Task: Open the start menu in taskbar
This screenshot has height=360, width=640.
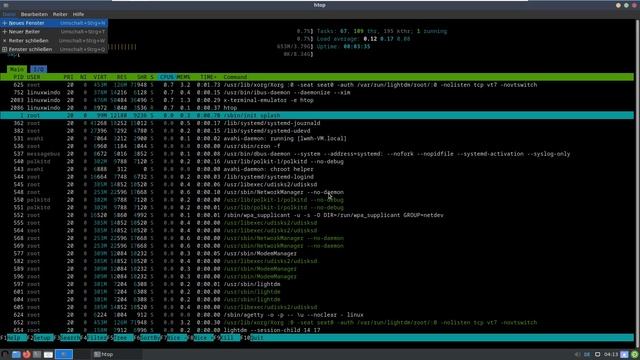Action: point(5,354)
